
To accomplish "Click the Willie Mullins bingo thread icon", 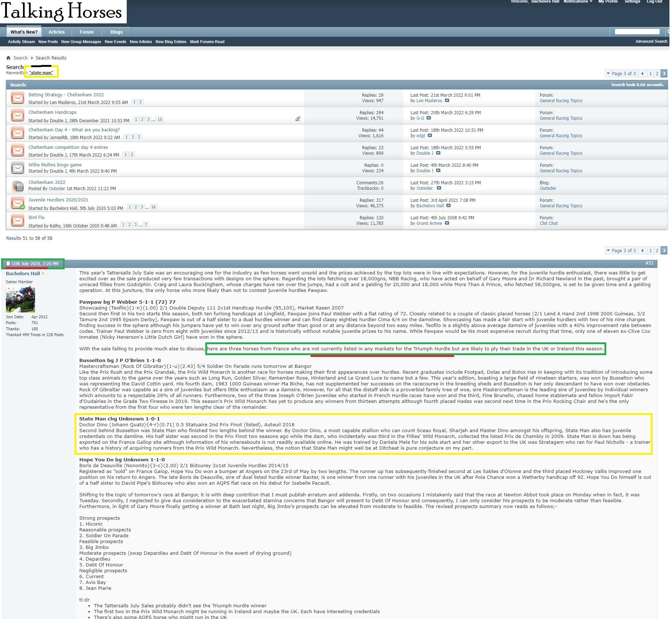I will 18,168.
